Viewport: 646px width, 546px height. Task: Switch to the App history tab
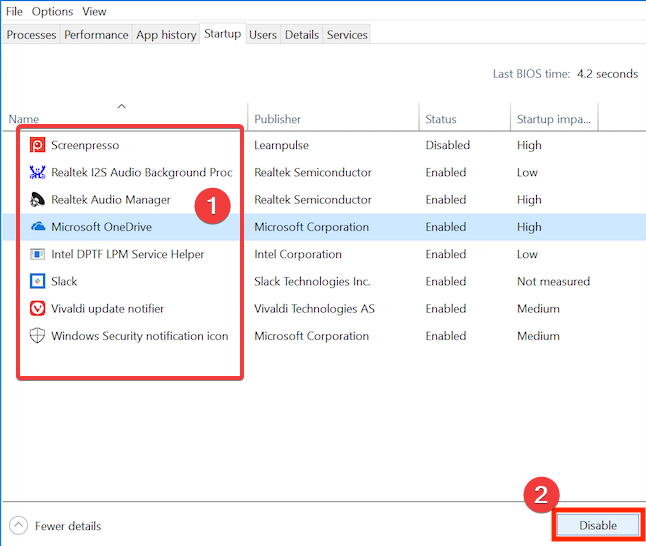166,35
